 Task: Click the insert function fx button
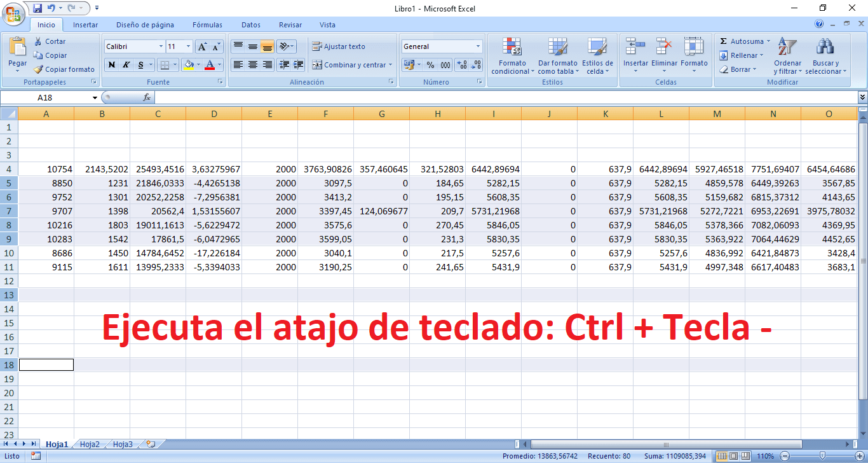click(x=147, y=97)
